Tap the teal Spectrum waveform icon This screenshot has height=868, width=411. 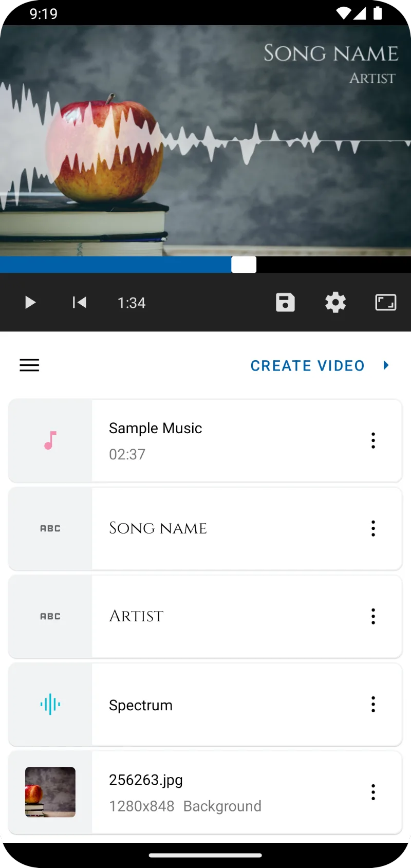pos(50,704)
